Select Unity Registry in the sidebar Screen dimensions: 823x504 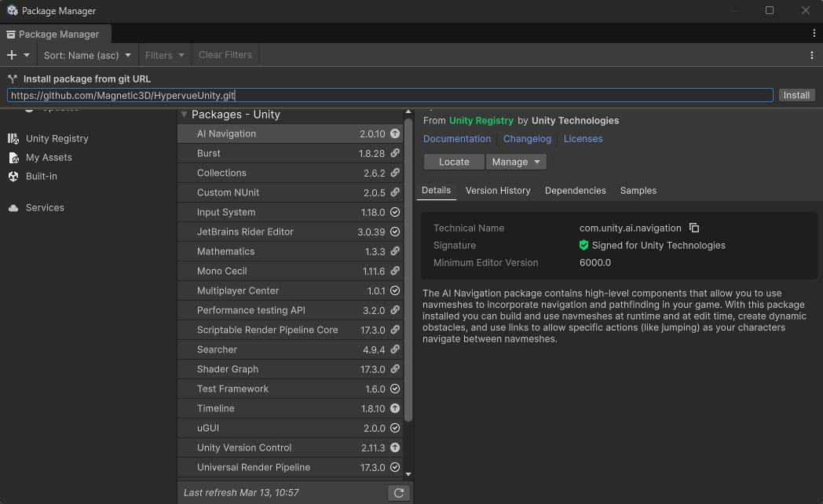59,138
